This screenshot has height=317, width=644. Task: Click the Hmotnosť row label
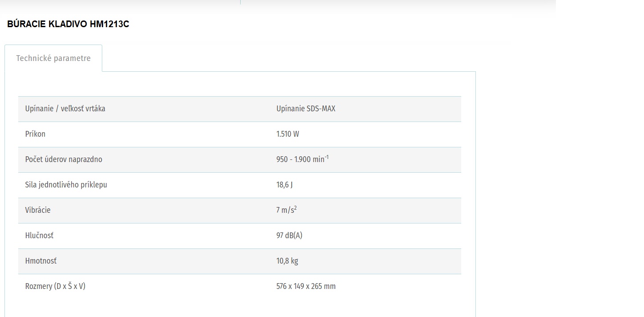(41, 261)
